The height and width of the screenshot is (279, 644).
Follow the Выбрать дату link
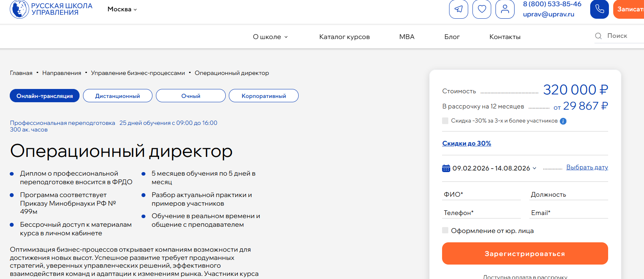coord(587,167)
